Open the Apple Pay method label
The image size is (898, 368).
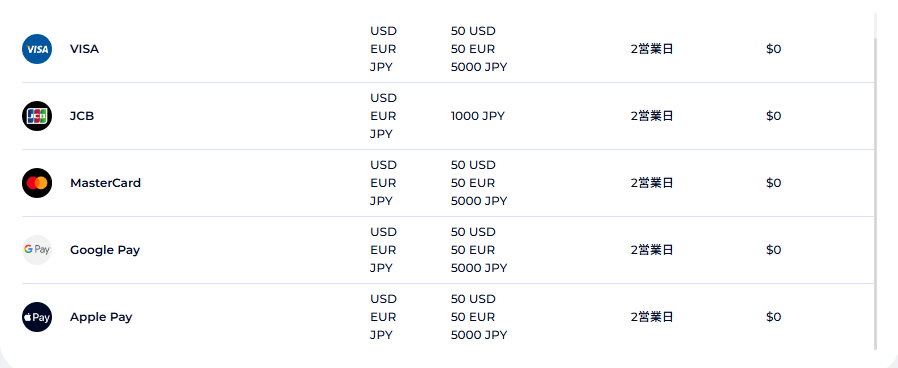tap(101, 317)
